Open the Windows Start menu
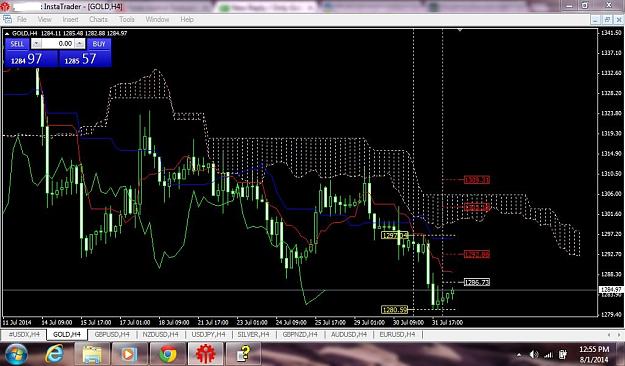 tap(15, 354)
